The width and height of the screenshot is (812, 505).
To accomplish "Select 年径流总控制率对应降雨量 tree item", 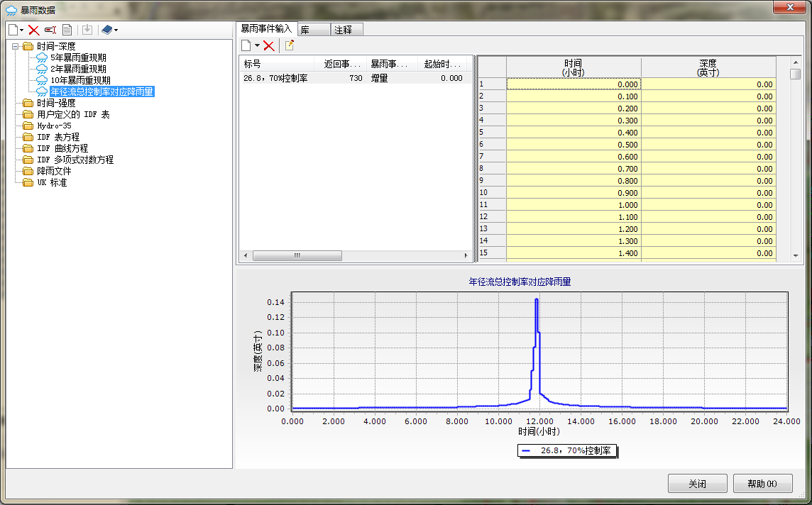I will (102, 92).
